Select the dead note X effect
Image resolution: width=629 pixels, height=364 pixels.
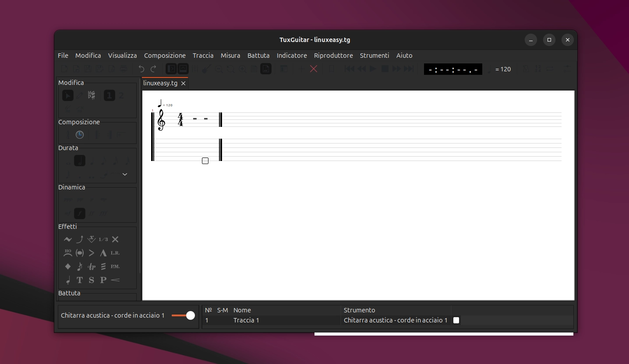click(x=116, y=239)
